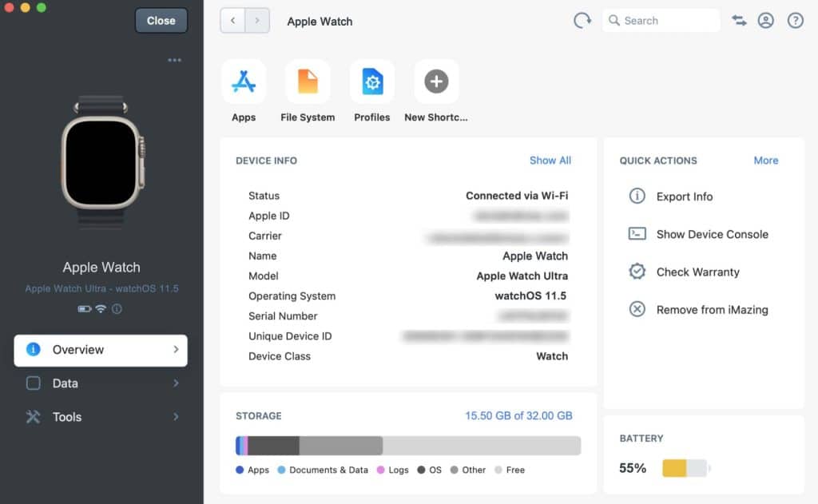The width and height of the screenshot is (818, 504).
Task: Click into the Search field
Action: tap(661, 20)
